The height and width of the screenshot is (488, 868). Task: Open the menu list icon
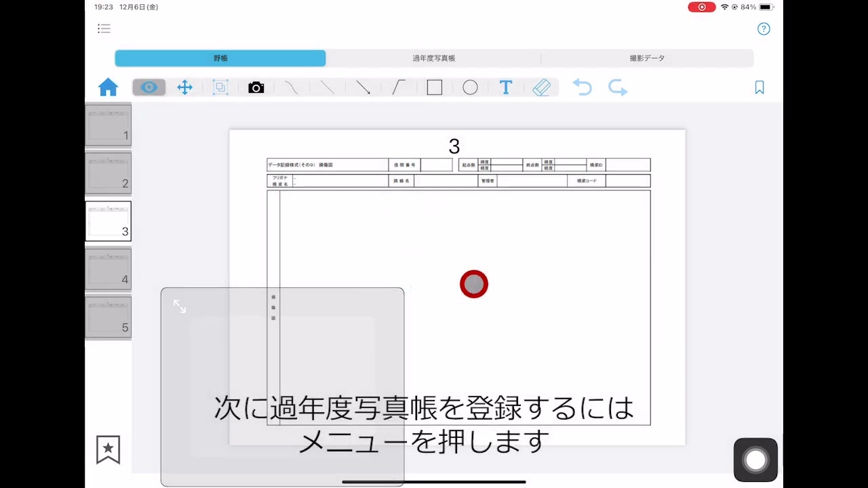pos(104,28)
